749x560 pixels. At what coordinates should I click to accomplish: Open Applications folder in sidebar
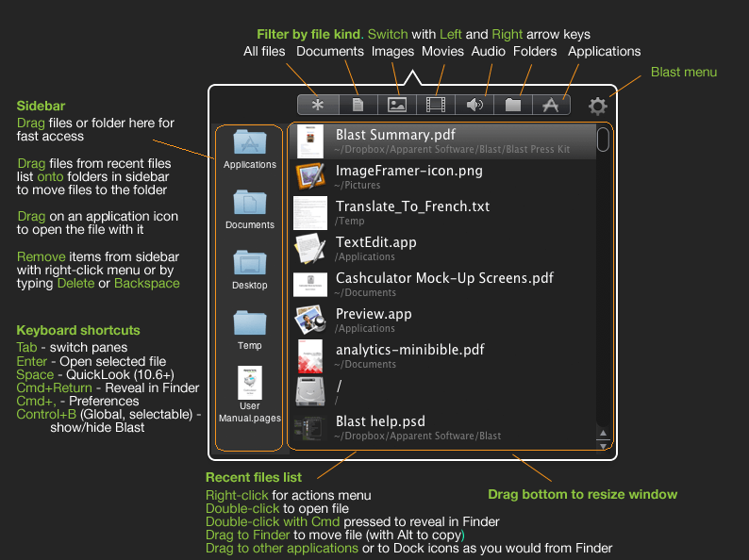250,141
